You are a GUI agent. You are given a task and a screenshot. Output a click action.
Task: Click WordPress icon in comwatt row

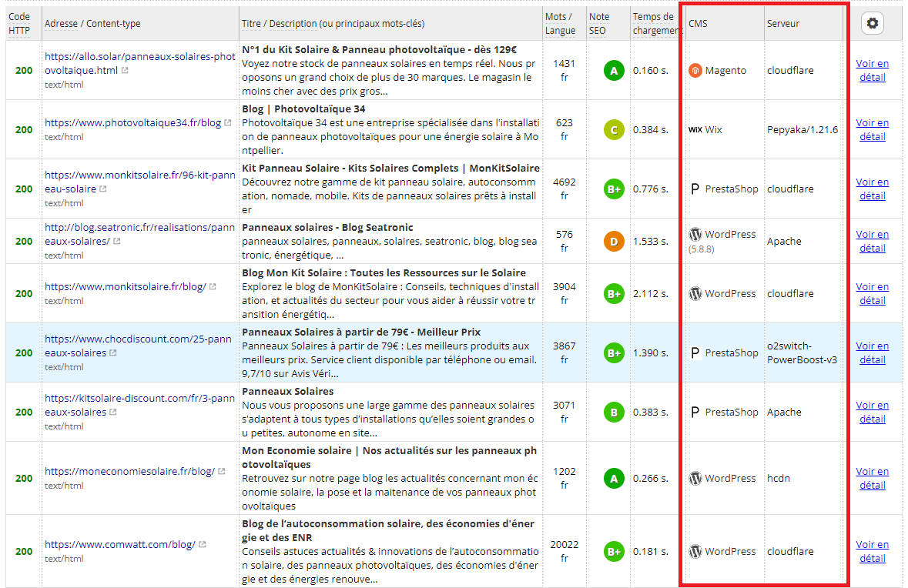click(695, 551)
